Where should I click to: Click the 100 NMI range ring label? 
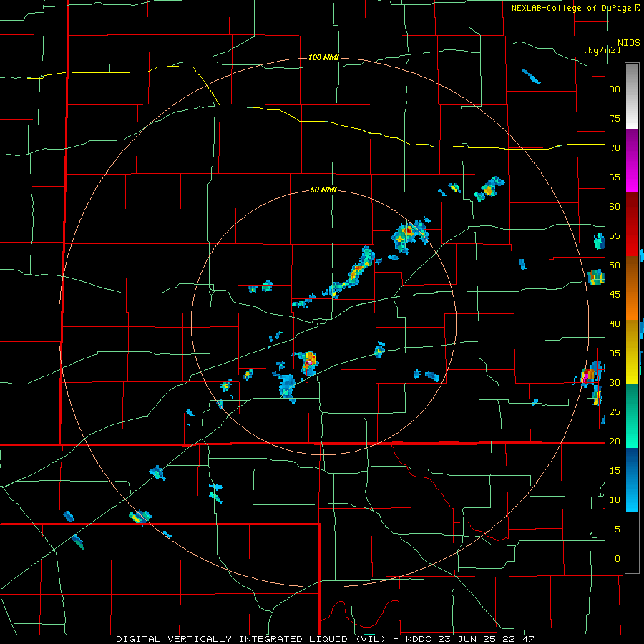(x=323, y=57)
